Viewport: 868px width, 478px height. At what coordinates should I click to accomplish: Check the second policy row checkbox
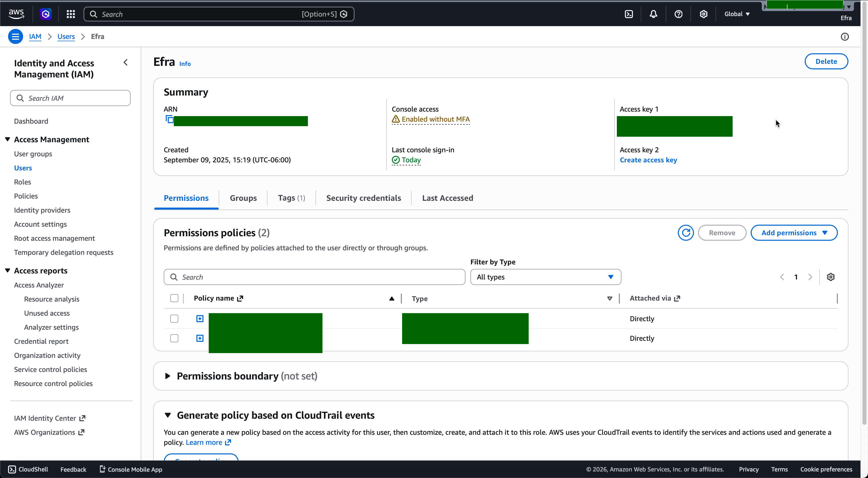pos(174,338)
